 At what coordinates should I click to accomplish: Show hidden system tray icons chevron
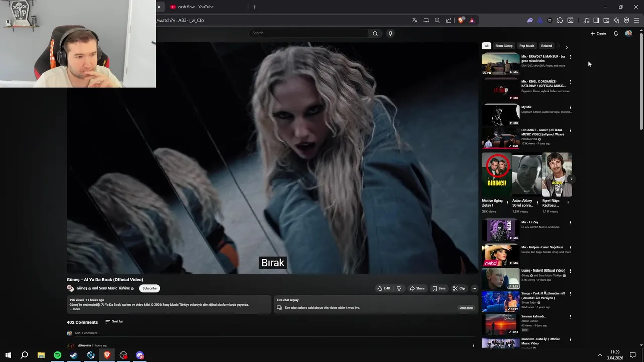click(x=600, y=355)
